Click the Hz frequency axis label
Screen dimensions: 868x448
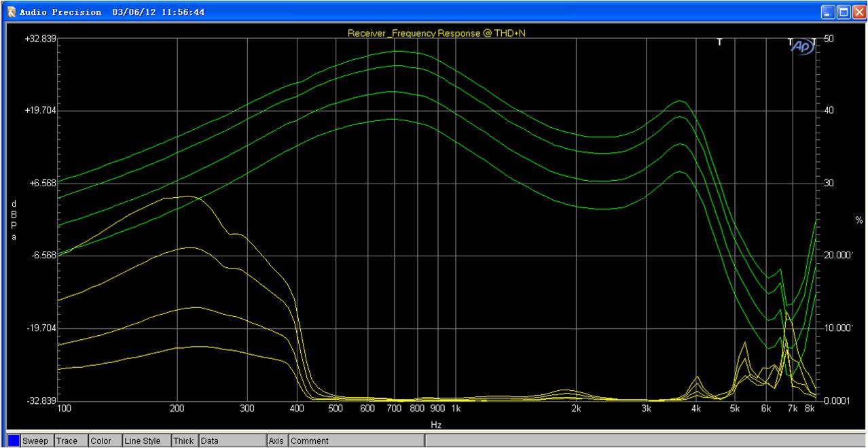point(436,425)
